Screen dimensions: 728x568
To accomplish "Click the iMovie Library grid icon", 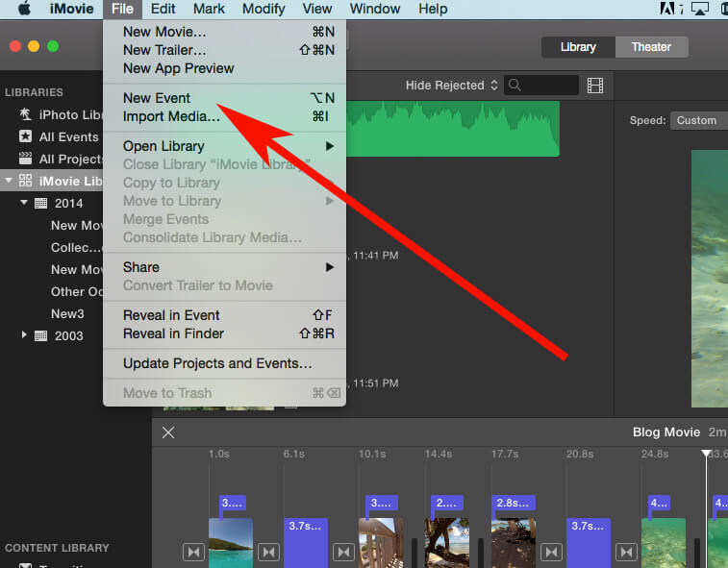I will pos(26,181).
